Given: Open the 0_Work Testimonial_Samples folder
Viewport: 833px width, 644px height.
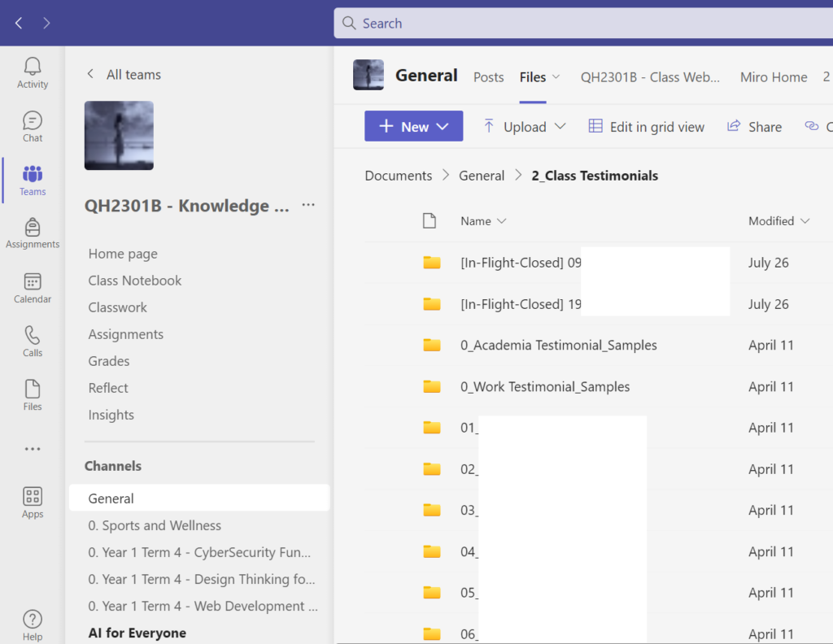Looking at the screenshot, I should point(545,386).
